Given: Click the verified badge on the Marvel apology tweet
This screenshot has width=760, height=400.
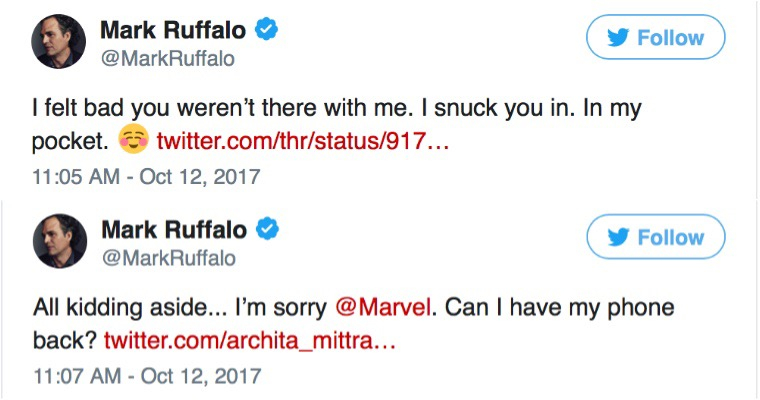Looking at the screenshot, I should coord(266,231).
